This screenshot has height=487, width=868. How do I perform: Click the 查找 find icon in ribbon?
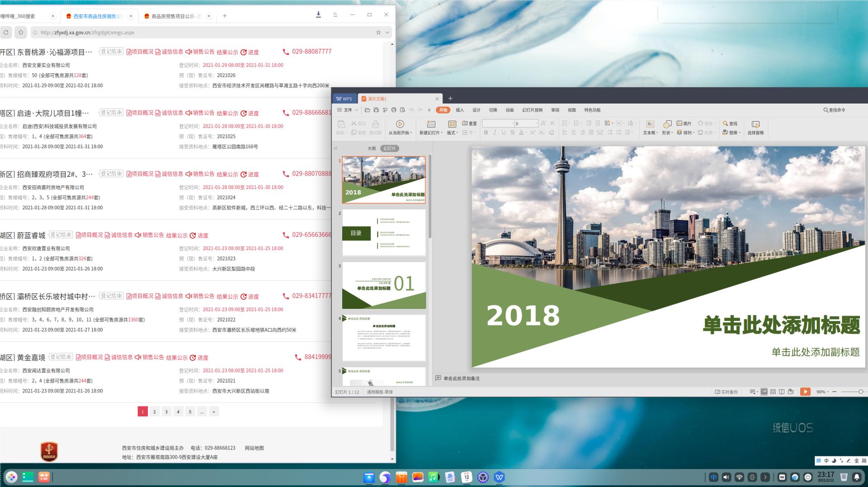[x=730, y=123]
